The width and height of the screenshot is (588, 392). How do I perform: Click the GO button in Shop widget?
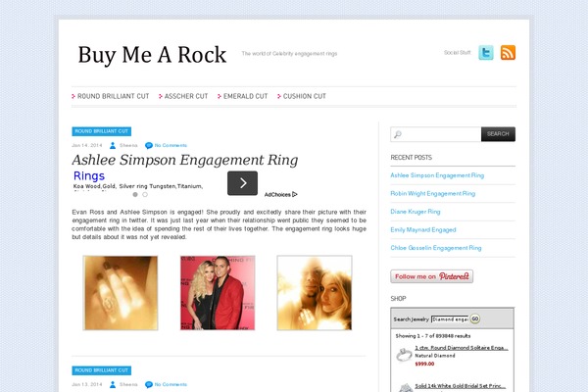pyautogui.click(x=475, y=318)
